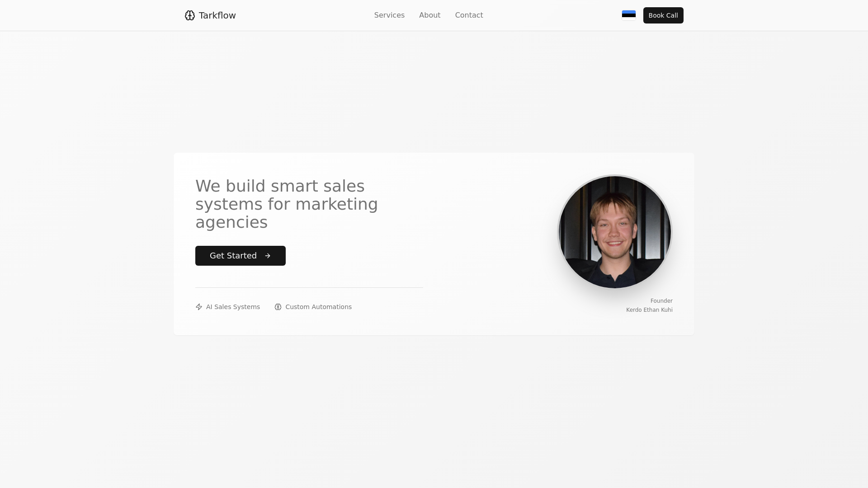Click the lightning bolt icon
868x488 pixels.
(199, 307)
